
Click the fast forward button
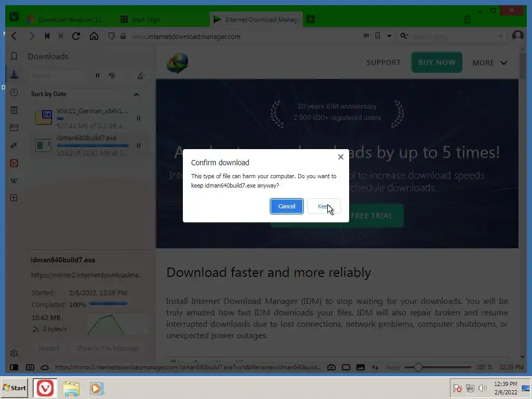(61, 36)
